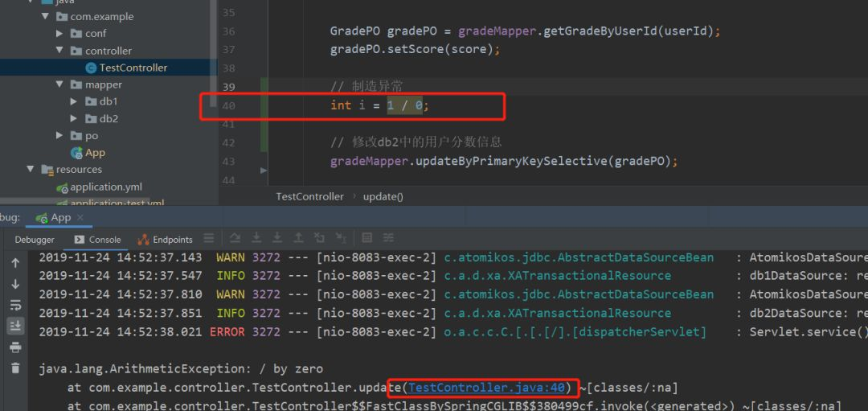Place cursor in 'int i = 1 / 0;' line
This screenshot has height=411, width=868.
click(x=379, y=105)
